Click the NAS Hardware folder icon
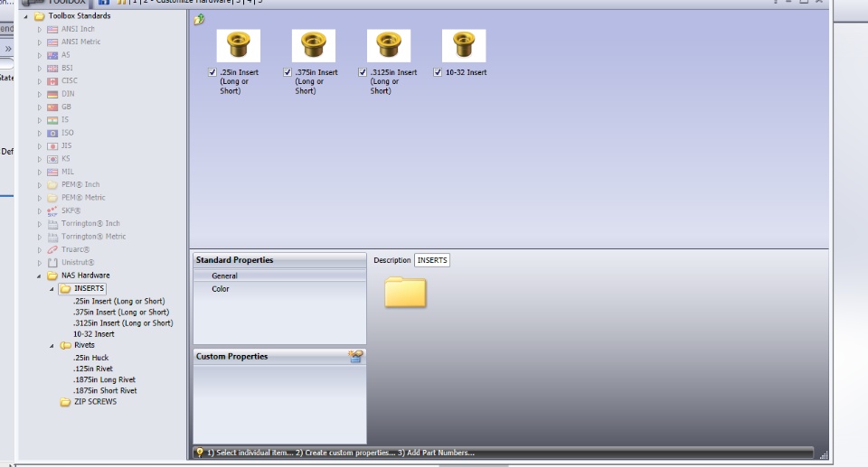 tap(52, 276)
